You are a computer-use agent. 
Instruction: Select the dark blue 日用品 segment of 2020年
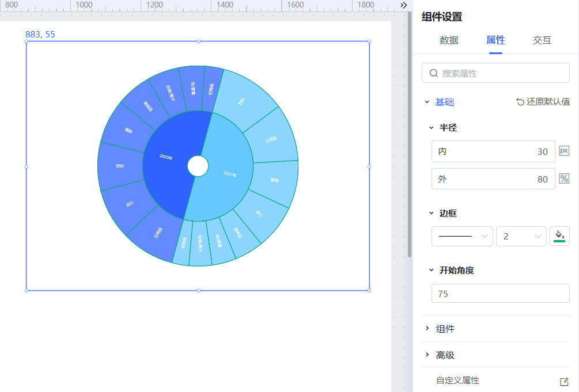pos(158,233)
